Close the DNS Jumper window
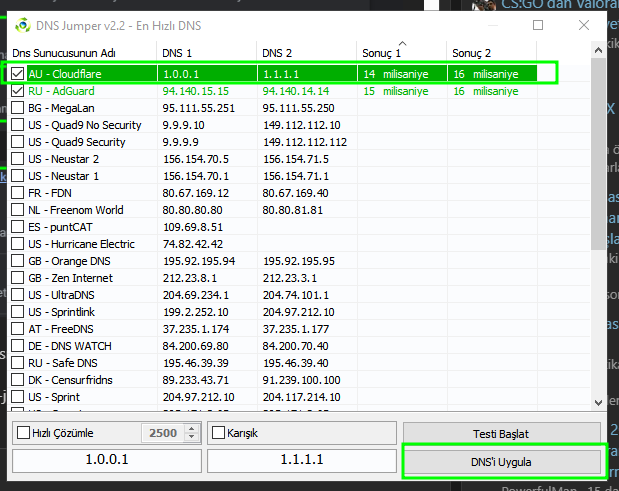Viewport: 619px width, 491px height. (x=584, y=25)
